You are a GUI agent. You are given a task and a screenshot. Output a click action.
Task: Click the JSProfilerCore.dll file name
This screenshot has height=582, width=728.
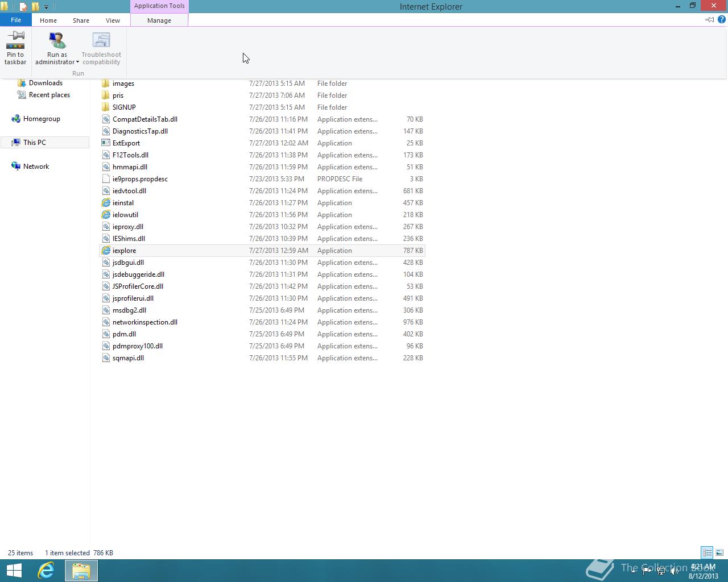[x=138, y=286]
